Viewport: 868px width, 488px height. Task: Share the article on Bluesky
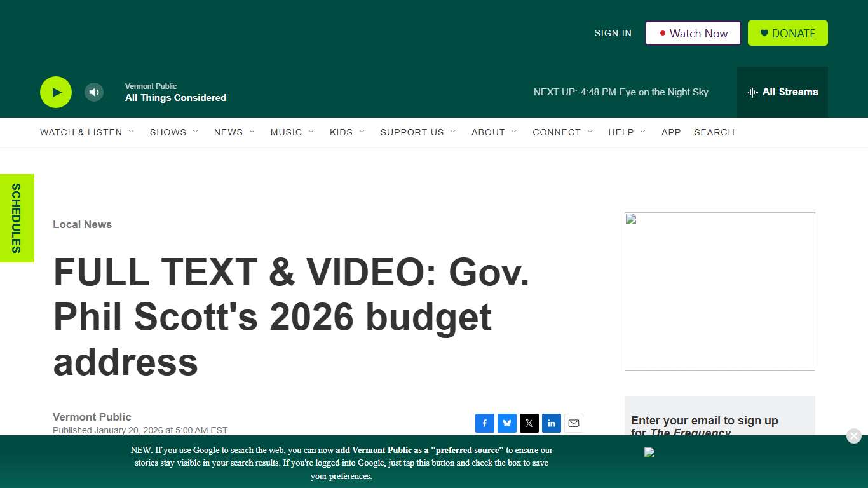[x=507, y=423]
